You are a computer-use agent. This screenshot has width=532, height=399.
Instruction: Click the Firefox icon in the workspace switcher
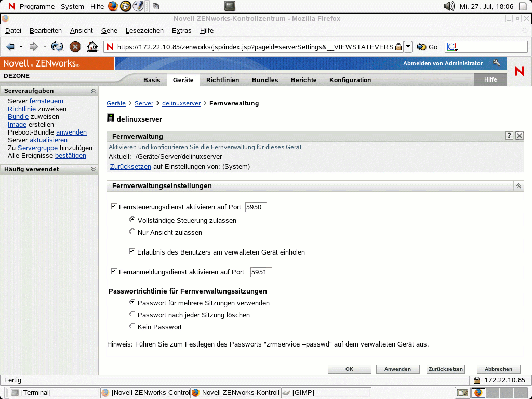478,393
